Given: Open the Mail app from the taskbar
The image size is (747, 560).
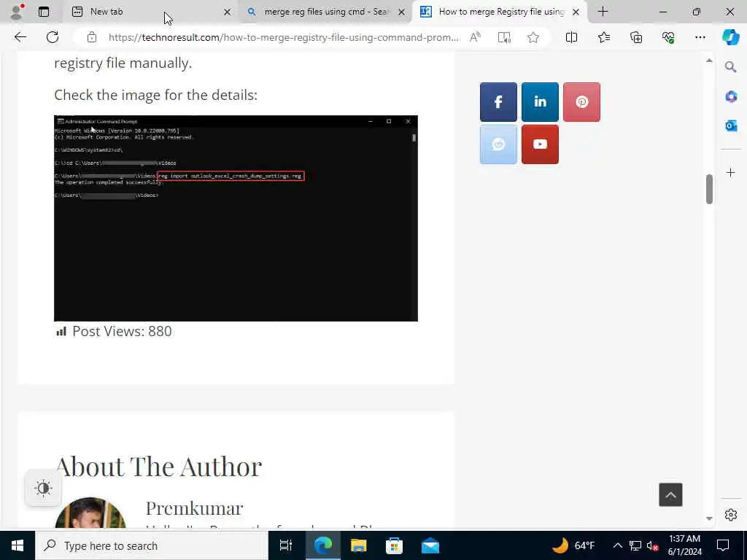Looking at the screenshot, I should click(x=430, y=545).
